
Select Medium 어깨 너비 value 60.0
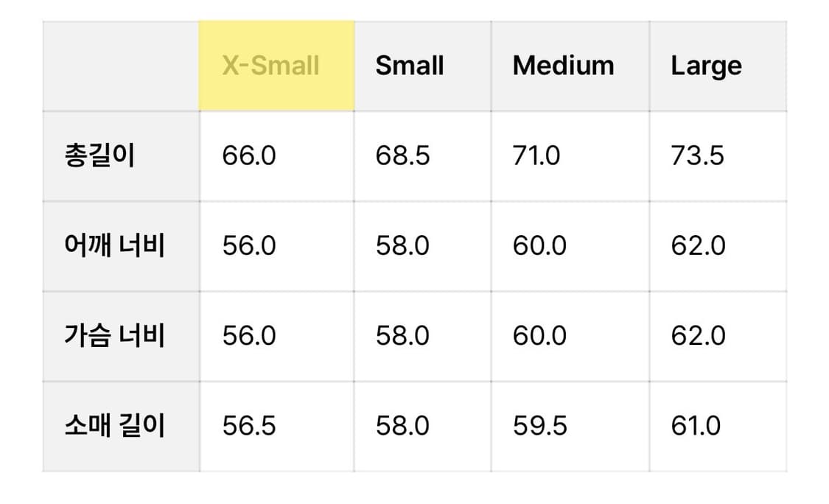[x=539, y=245]
